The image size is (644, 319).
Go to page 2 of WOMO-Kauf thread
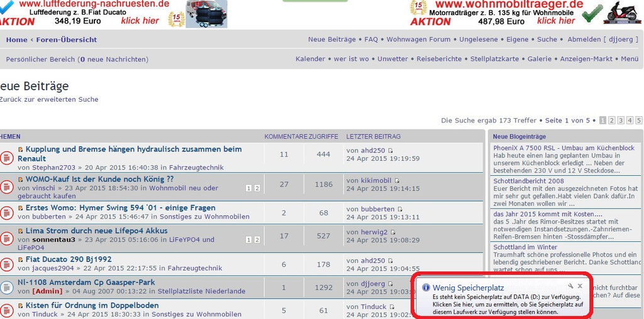coord(257,188)
